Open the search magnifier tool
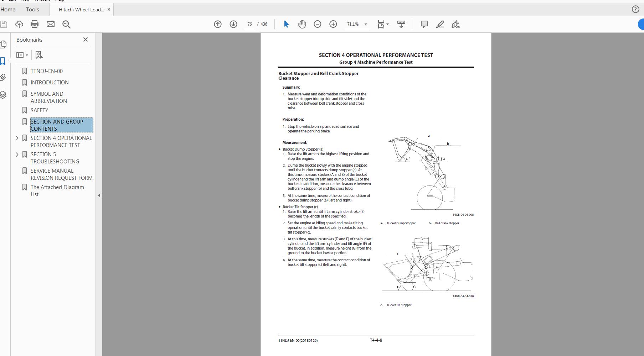644x356 pixels. tap(66, 24)
